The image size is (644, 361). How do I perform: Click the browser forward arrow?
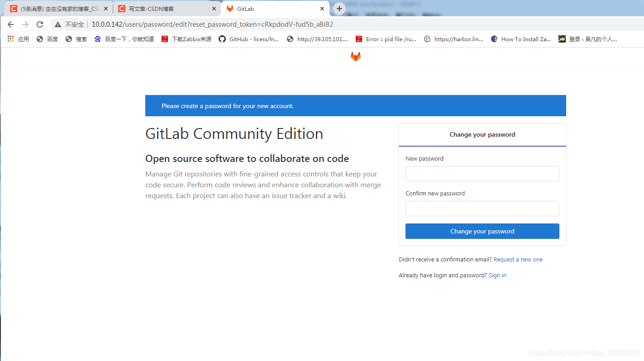click(x=25, y=24)
